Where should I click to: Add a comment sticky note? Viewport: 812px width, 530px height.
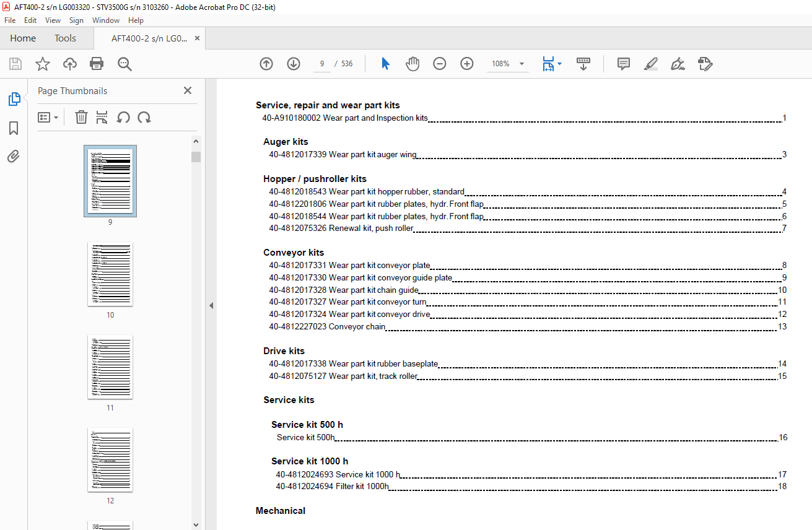coord(624,64)
